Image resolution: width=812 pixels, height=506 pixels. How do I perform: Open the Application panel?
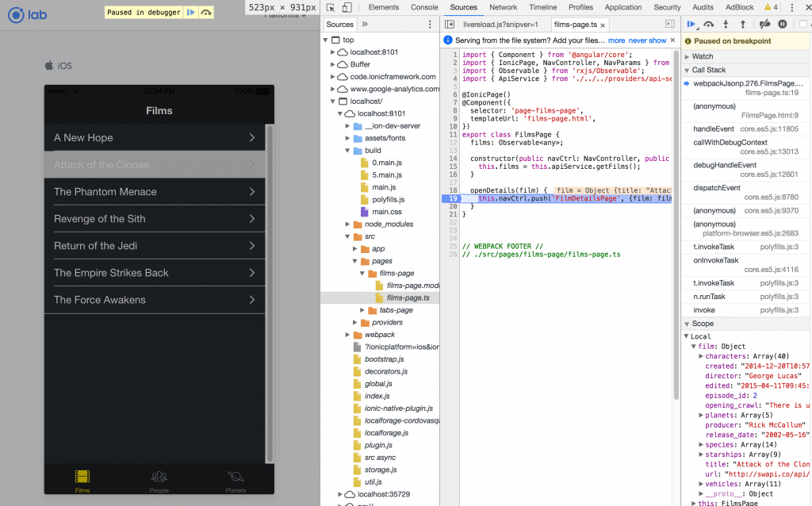coord(623,7)
